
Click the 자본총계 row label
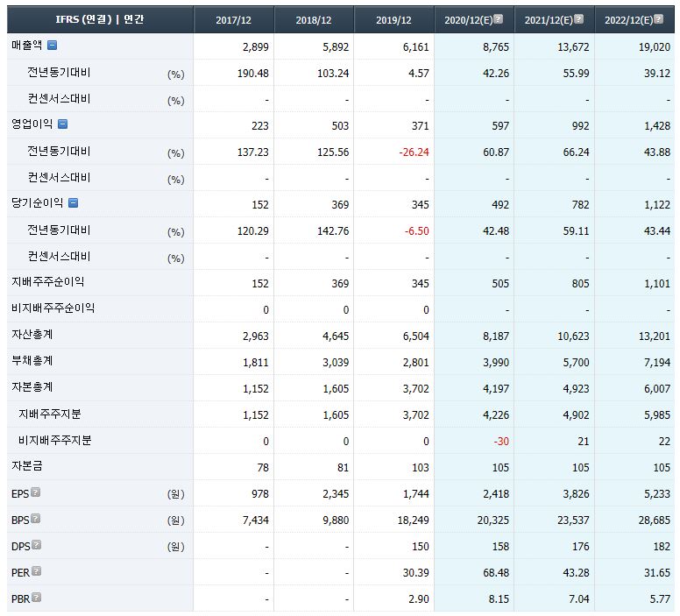32,387
